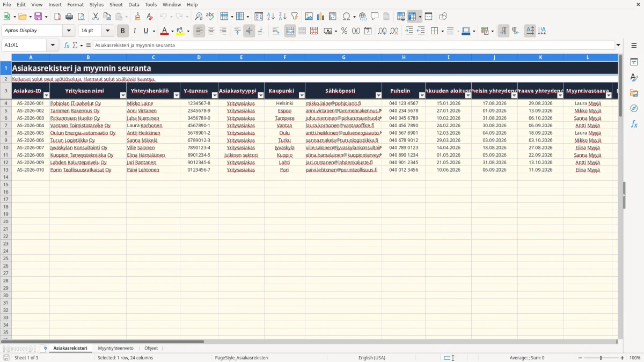The height and width of the screenshot is (362, 644).
Task: Click the Save document icon
Action: [38, 17]
